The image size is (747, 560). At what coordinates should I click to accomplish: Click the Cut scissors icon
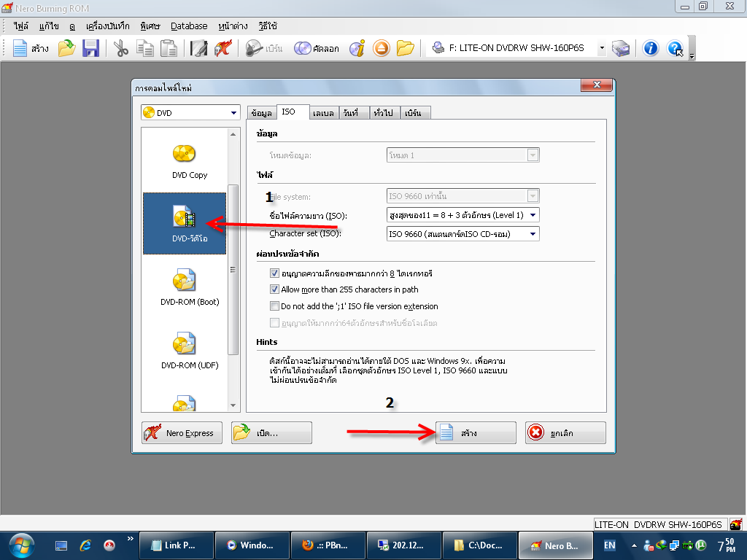(121, 48)
